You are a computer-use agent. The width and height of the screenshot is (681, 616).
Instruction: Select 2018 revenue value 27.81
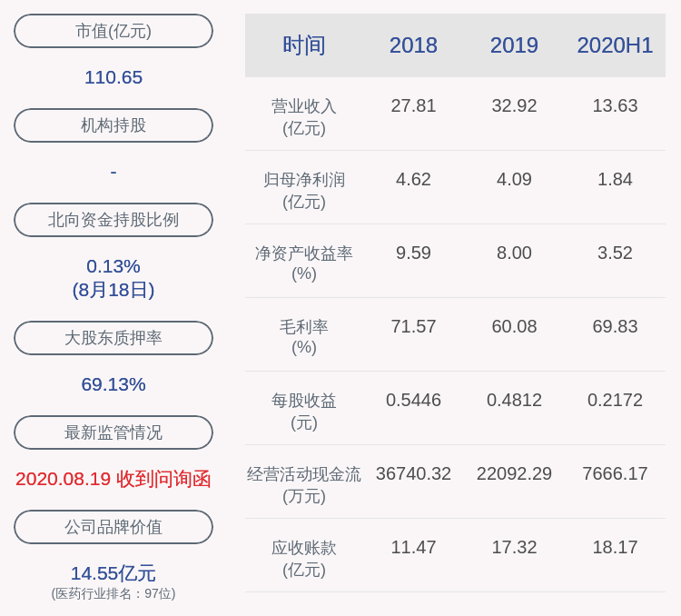pyautogui.click(x=413, y=105)
